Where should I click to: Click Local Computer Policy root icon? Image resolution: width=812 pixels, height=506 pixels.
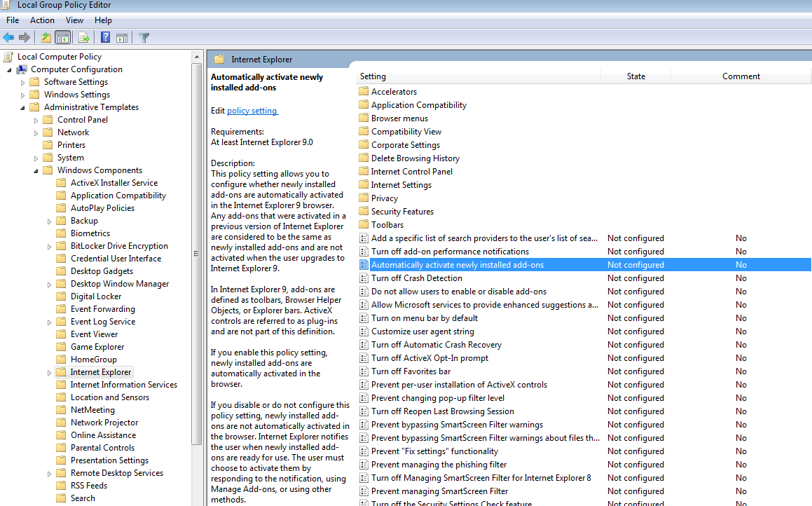tap(8, 57)
